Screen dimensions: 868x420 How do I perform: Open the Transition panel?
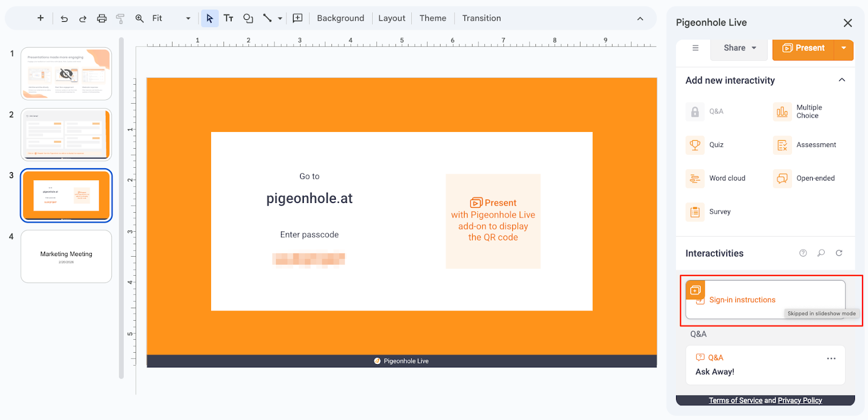point(481,18)
